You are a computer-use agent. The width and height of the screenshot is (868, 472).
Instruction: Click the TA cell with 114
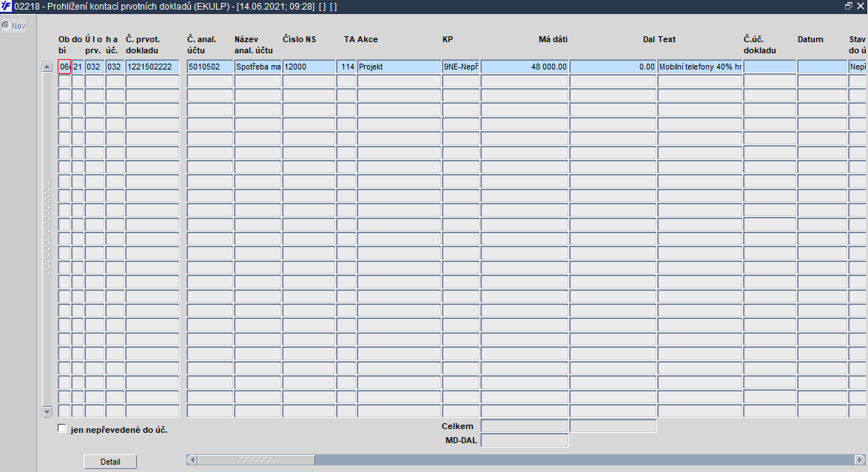(x=346, y=67)
